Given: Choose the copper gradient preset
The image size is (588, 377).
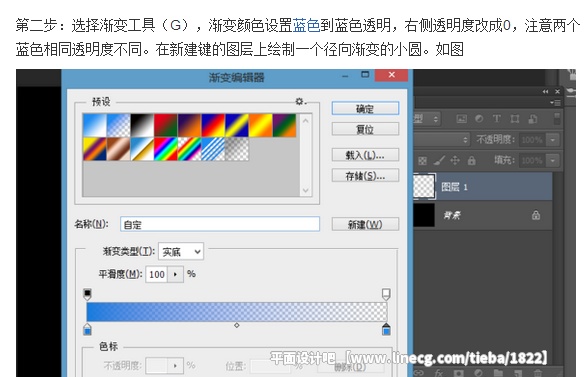Looking at the screenshot, I should [118, 149].
